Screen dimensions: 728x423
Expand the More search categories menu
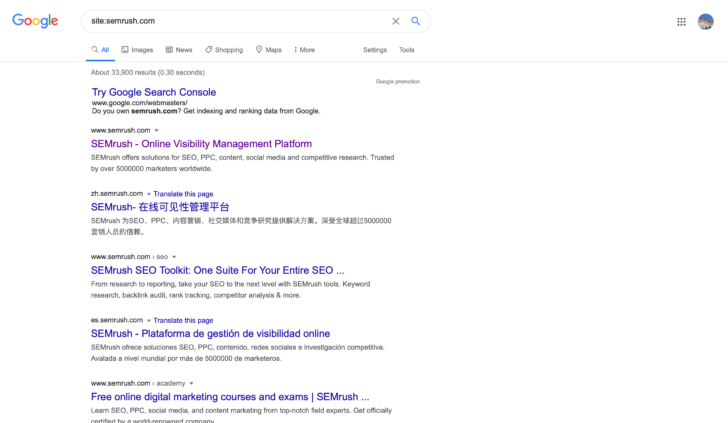[x=304, y=50]
